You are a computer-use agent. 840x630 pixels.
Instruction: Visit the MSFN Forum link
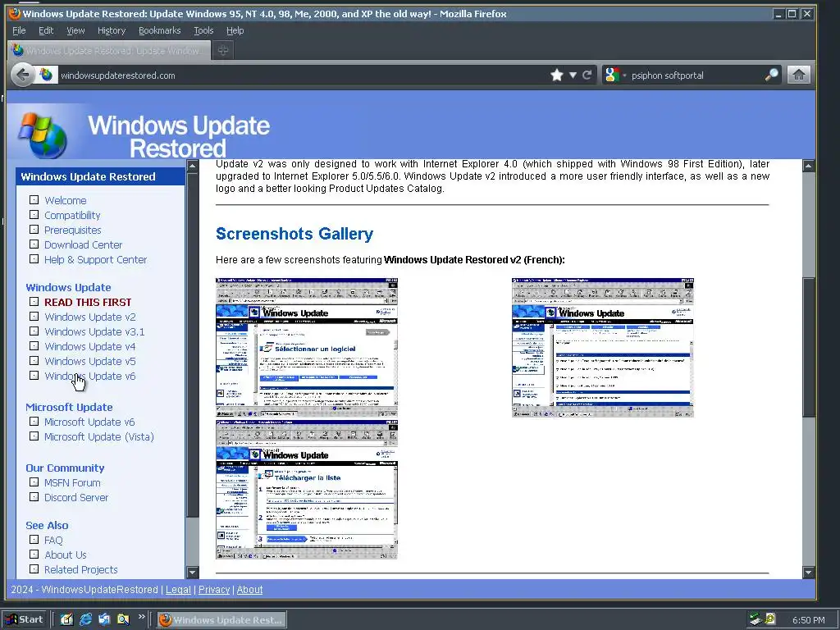[x=72, y=482]
